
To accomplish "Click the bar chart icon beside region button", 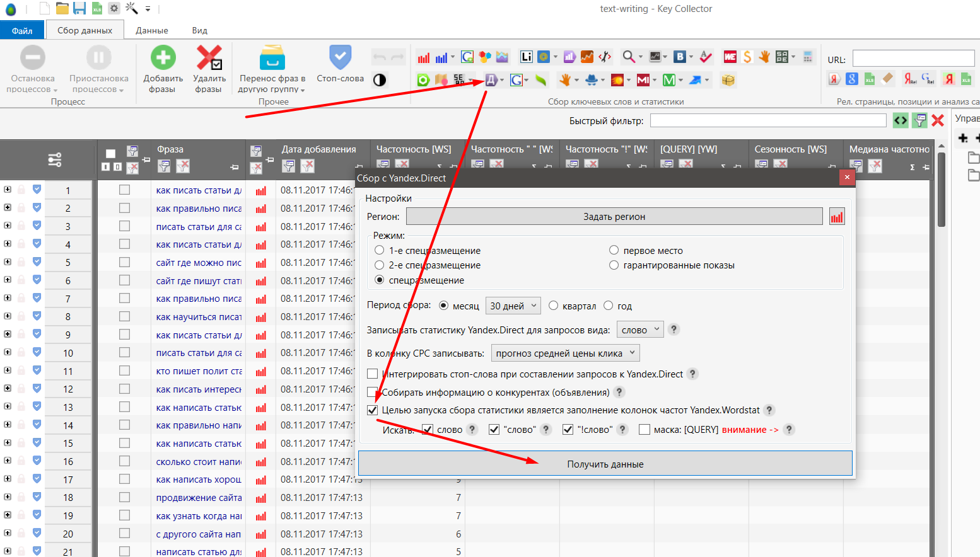I will click(836, 217).
